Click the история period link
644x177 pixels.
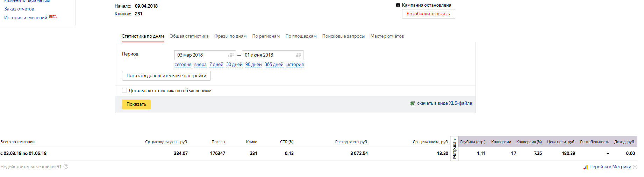tap(295, 65)
